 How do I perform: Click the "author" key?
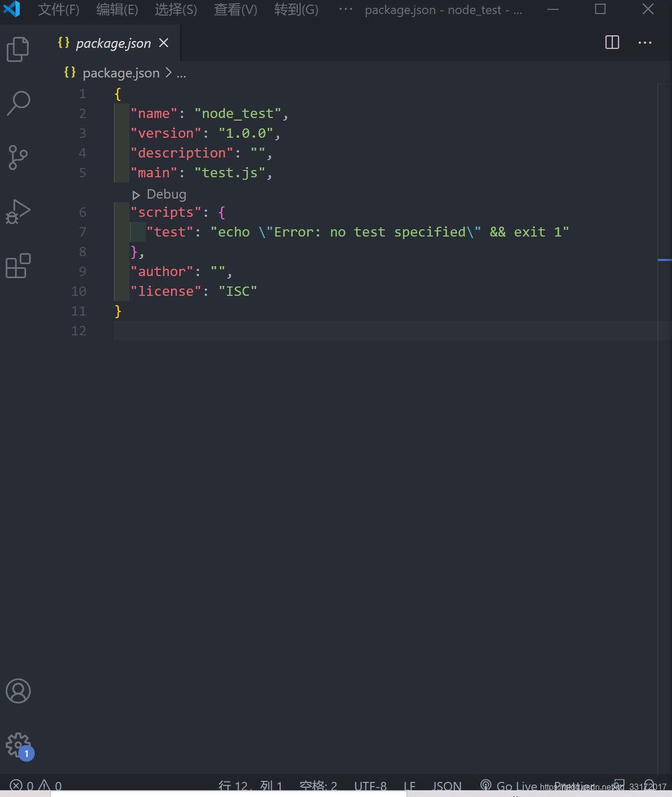coord(162,271)
